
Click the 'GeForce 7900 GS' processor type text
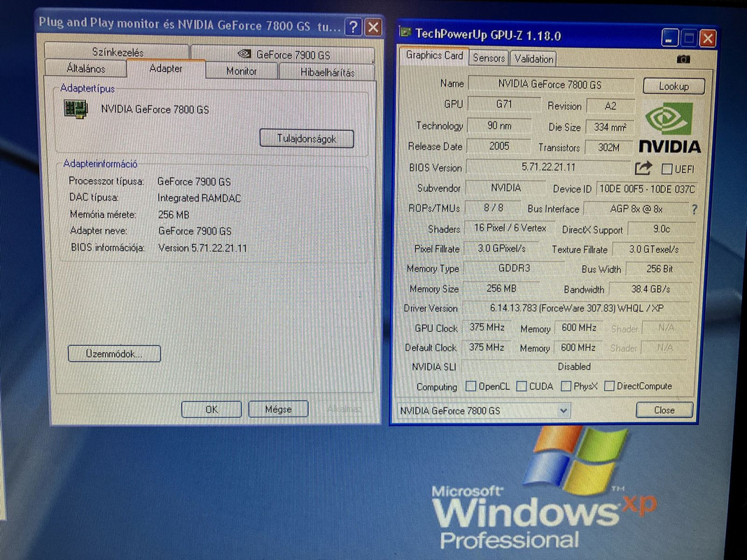click(x=194, y=181)
